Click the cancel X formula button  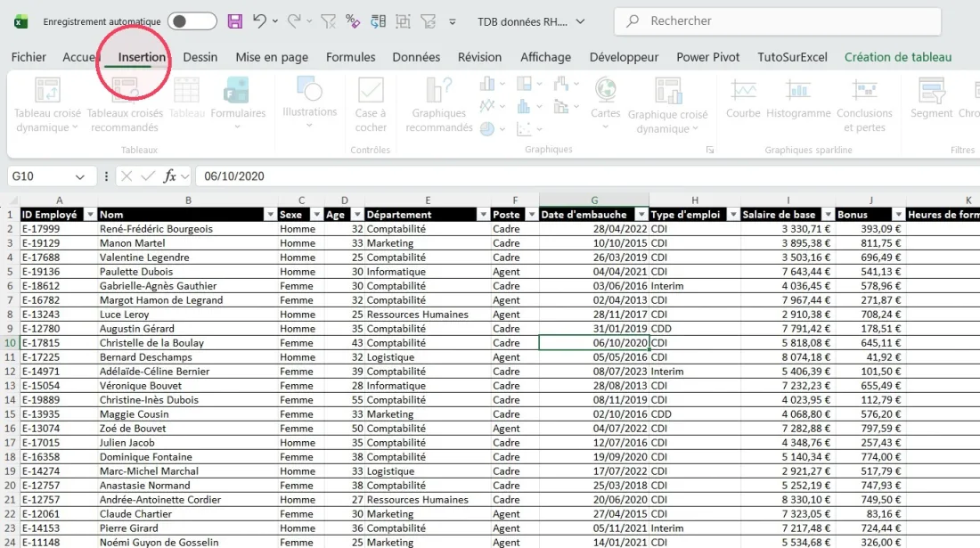[127, 176]
